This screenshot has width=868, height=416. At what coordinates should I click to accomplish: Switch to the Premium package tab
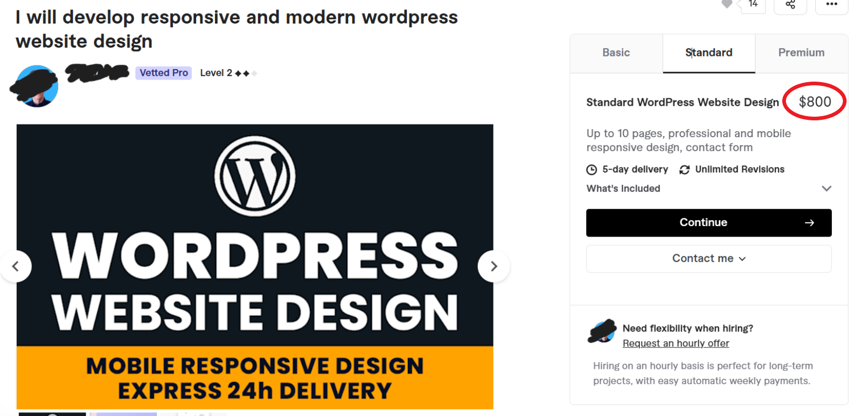801,53
